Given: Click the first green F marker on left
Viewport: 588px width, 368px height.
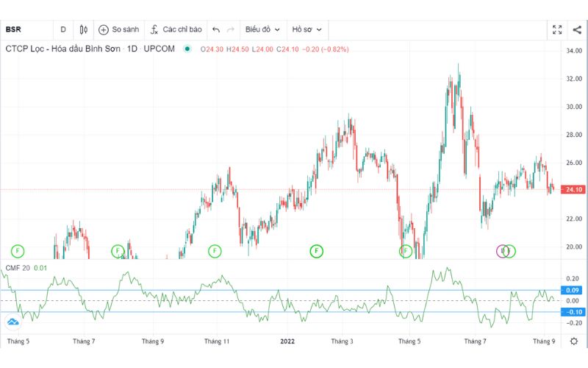Looking at the screenshot, I should coord(17,251).
